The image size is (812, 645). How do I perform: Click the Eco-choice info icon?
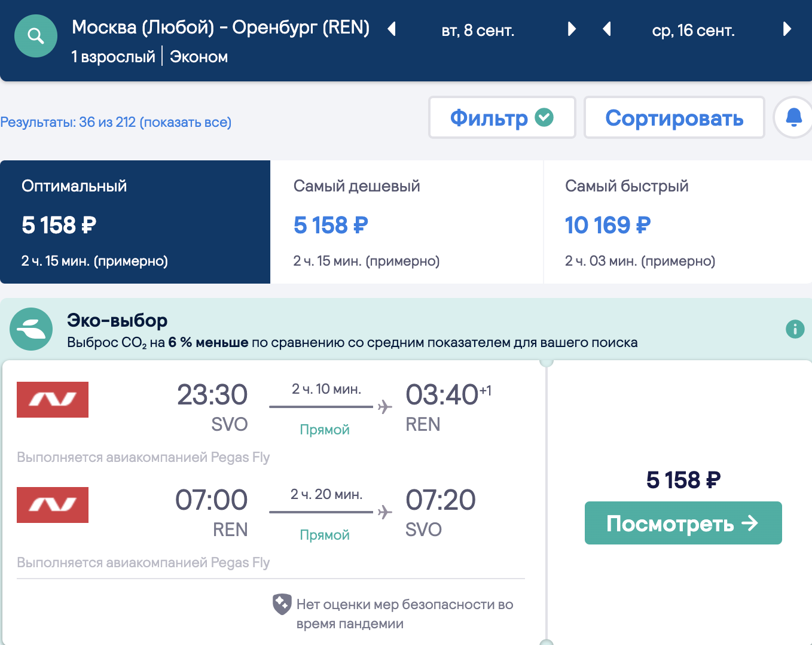[x=795, y=329]
